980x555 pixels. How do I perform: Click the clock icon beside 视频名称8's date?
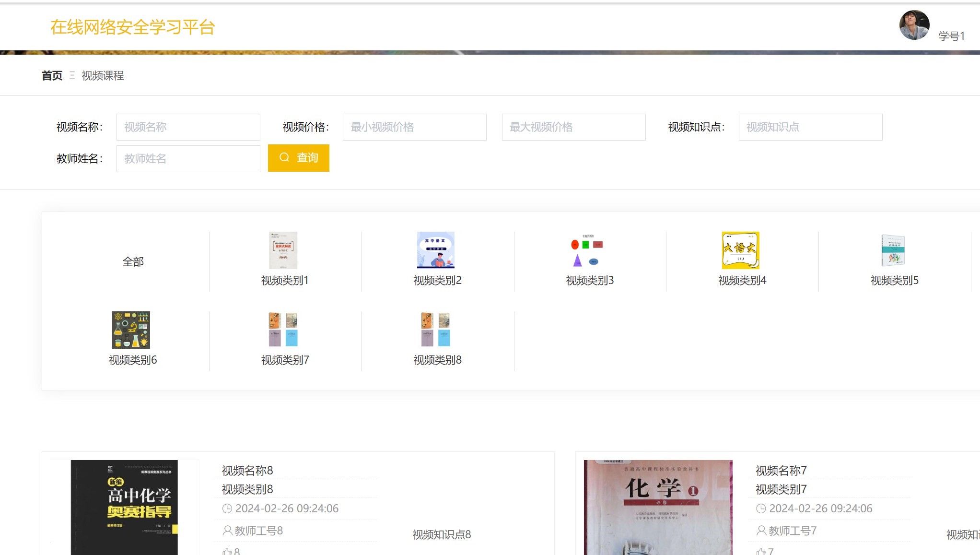click(x=227, y=508)
